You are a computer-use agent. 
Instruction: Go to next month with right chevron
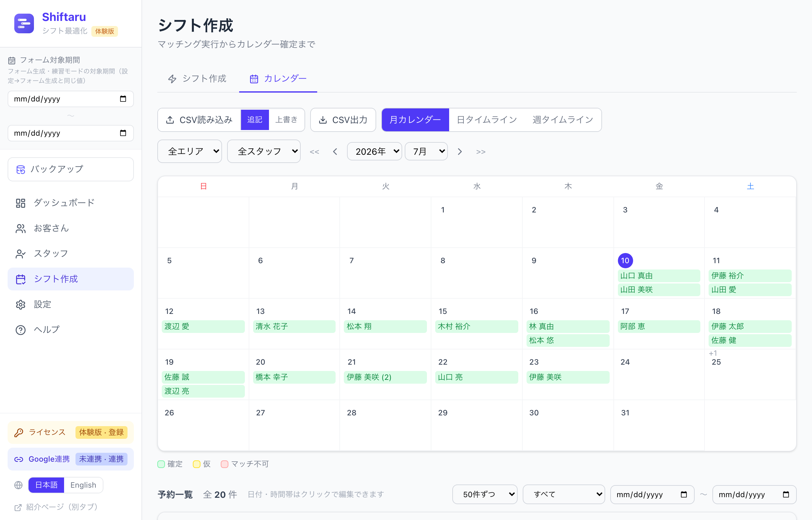[460, 152]
